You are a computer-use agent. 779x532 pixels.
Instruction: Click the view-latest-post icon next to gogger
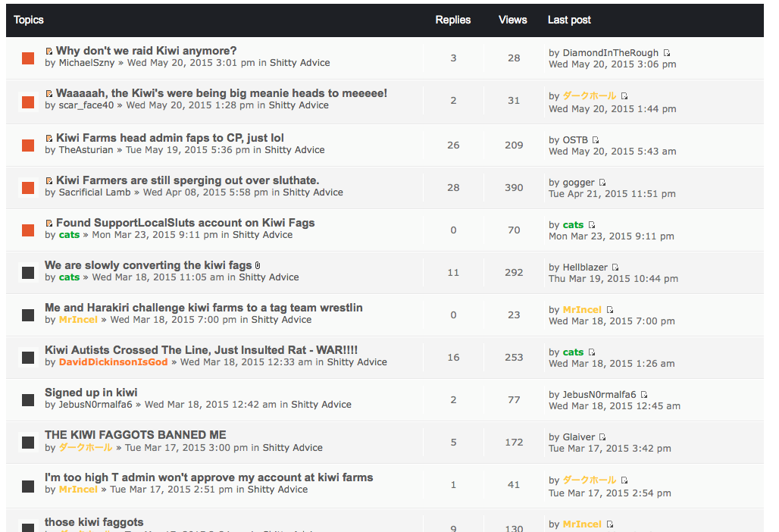602,183
